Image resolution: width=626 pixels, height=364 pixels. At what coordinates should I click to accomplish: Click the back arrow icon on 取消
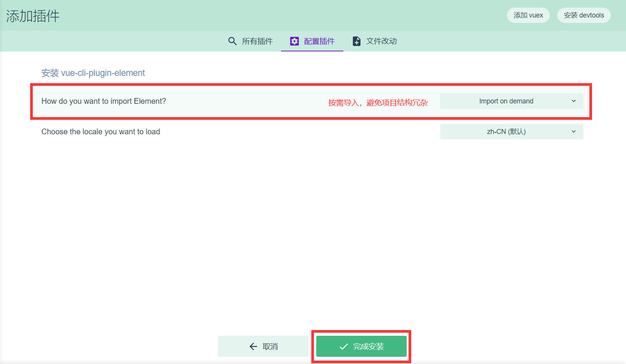pyautogui.click(x=253, y=346)
